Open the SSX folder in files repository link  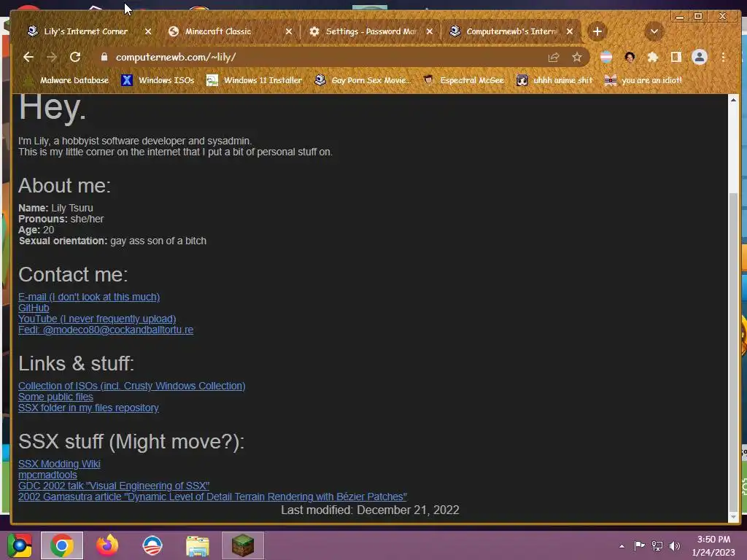tap(88, 408)
